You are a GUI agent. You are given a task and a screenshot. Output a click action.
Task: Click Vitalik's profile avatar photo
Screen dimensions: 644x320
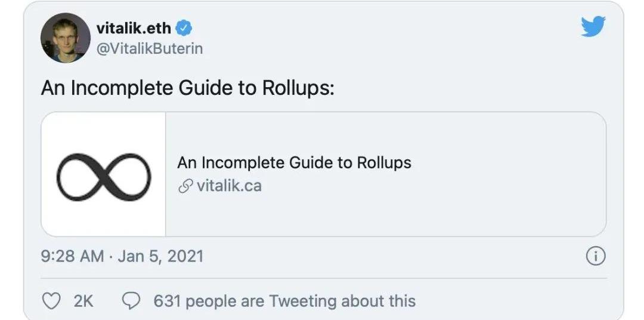tap(64, 38)
